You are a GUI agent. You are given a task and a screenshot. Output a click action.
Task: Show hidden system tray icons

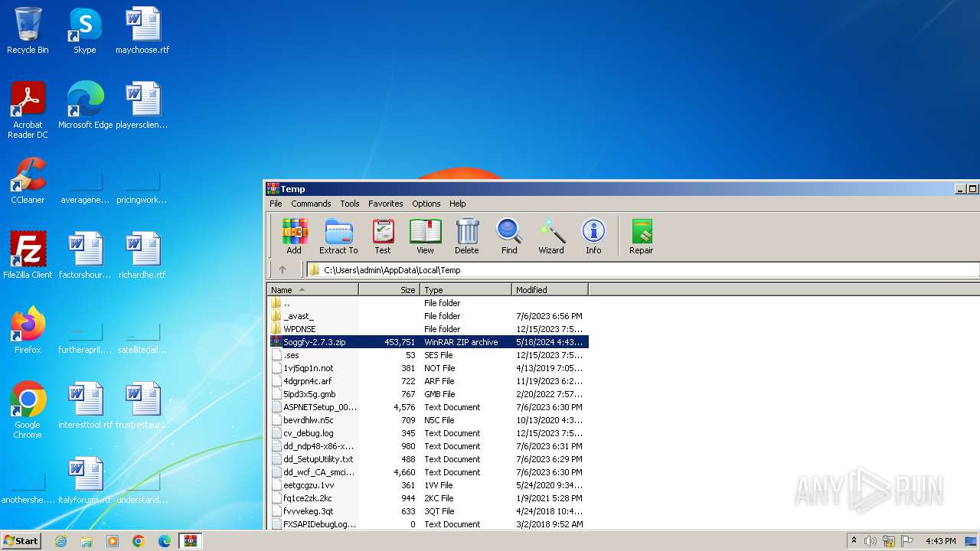[854, 541]
